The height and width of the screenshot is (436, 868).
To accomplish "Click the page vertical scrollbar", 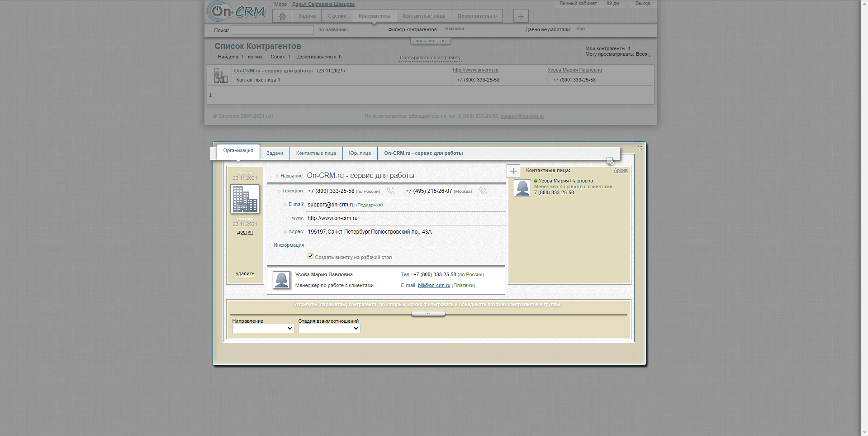I will click(x=864, y=218).
